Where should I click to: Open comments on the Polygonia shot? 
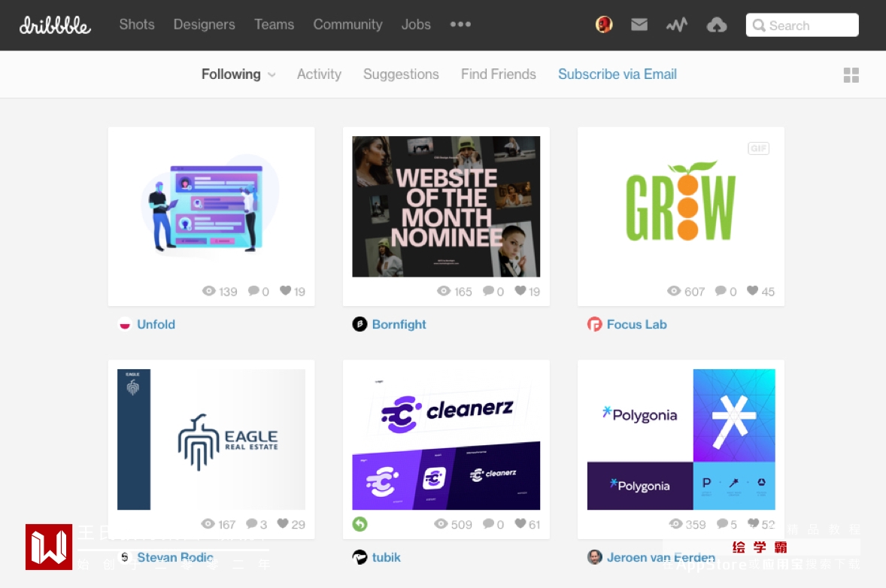[722, 523]
